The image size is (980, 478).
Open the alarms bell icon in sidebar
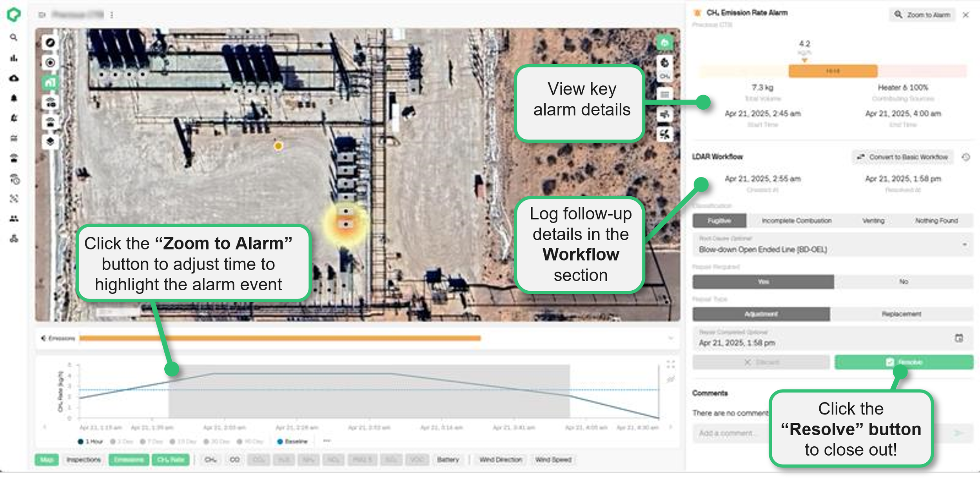[14, 98]
